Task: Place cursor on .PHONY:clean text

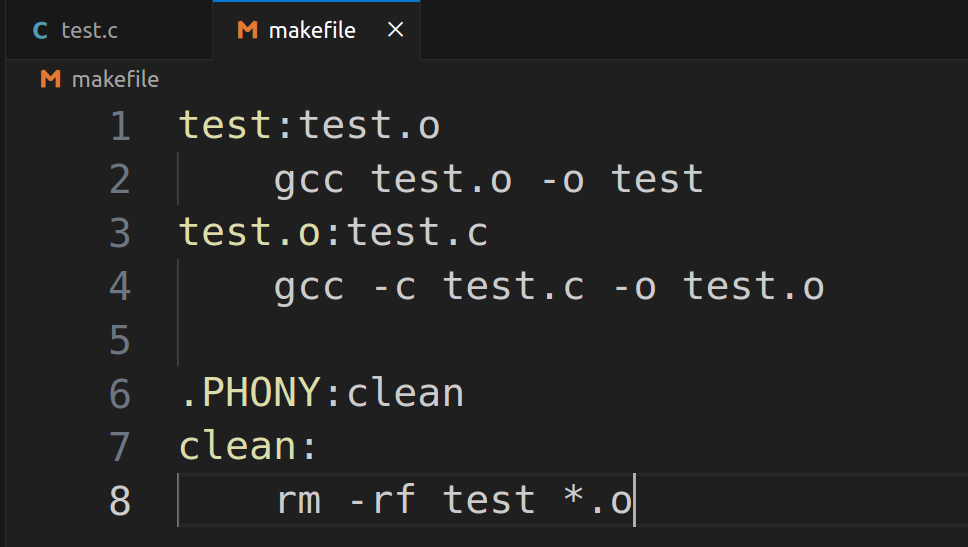Action: [322, 393]
